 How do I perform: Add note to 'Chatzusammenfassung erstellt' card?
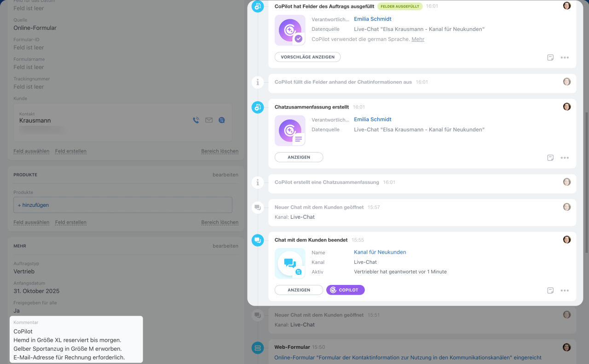click(x=550, y=158)
